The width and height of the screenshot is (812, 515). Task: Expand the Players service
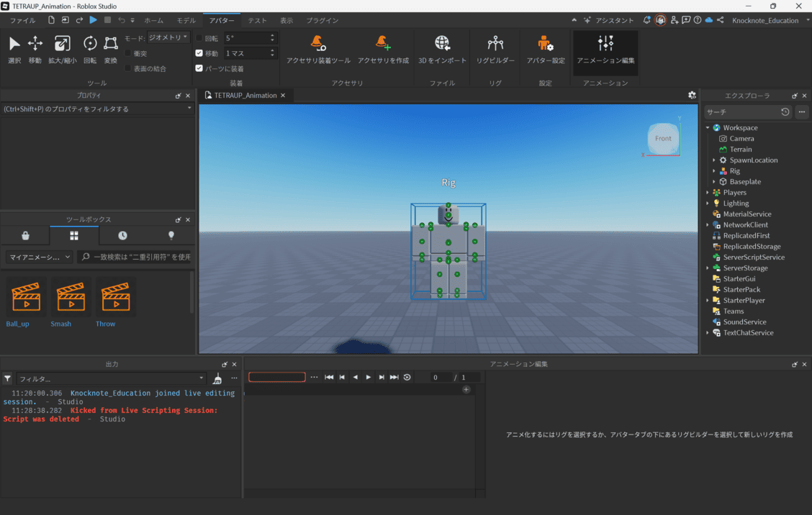click(x=708, y=193)
